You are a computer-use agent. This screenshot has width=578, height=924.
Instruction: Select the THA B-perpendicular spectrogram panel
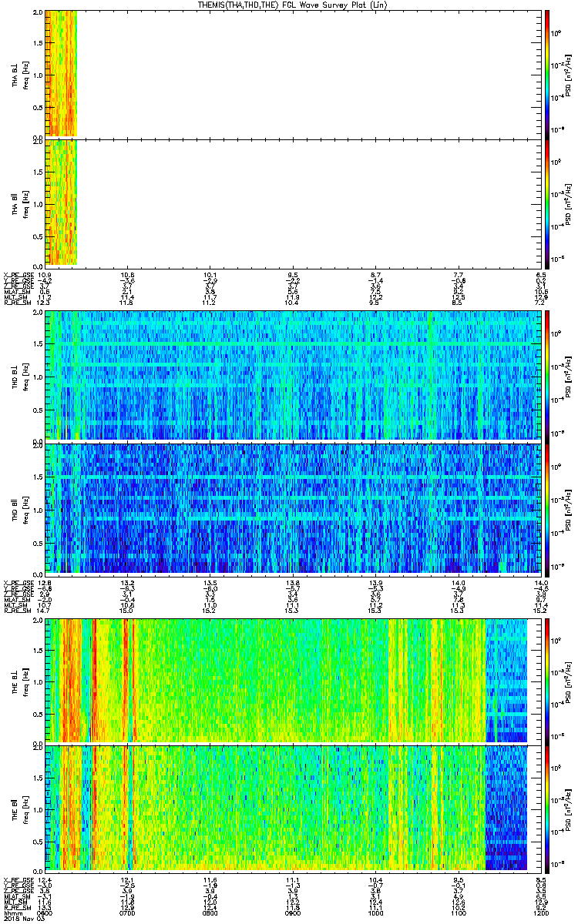click(x=291, y=74)
